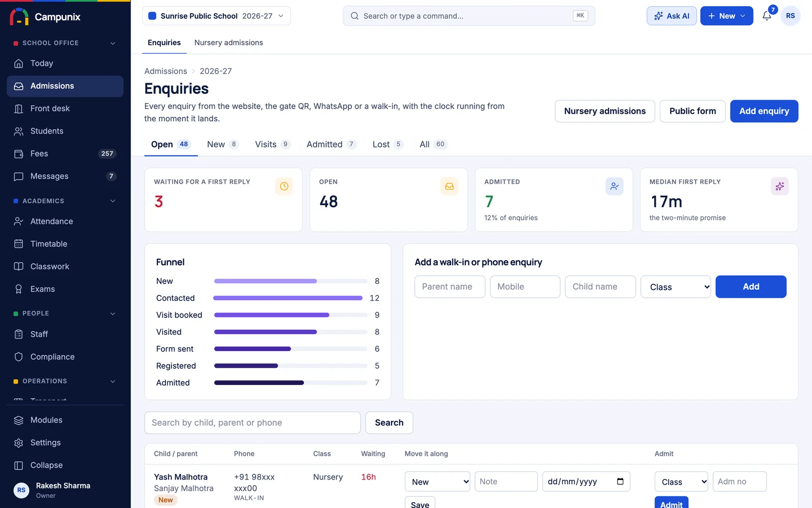The height and width of the screenshot is (508, 812).
Task: Click the Public form button
Action: coord(692,111)
